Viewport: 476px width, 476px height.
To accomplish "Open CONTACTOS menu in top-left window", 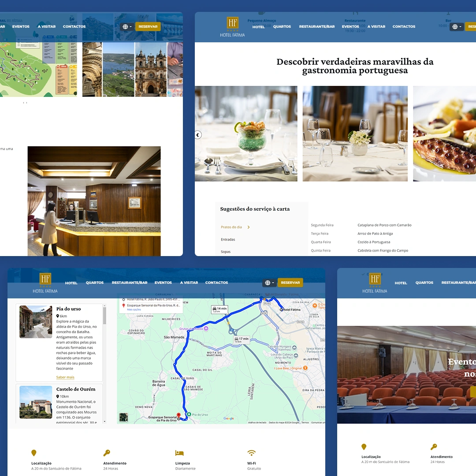I will [74, 27].
